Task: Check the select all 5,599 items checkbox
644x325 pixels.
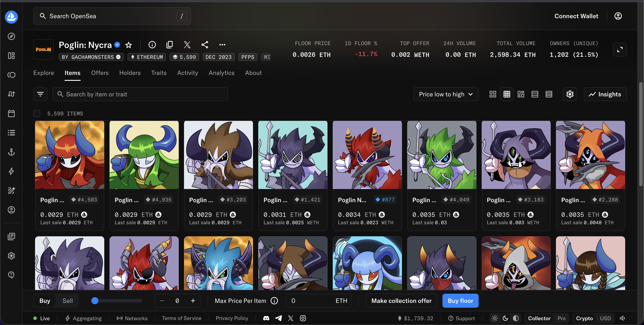Action: tap(37, 113)
